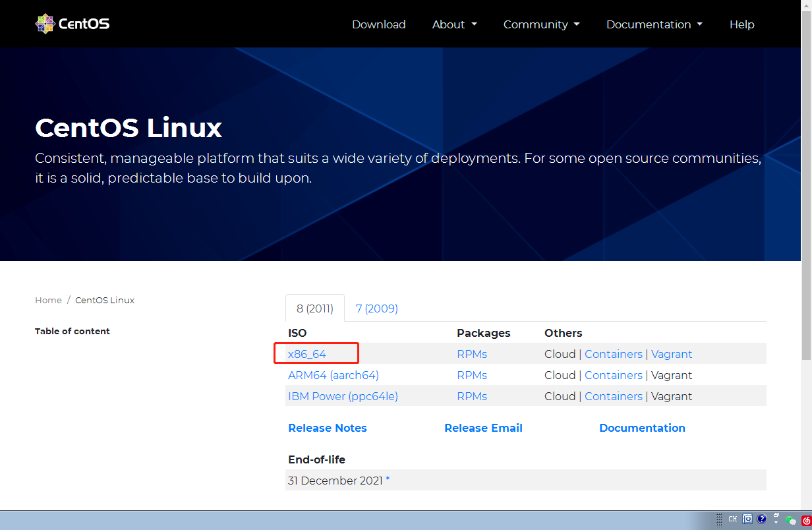Open RPMs link in x86_64 row
The image size is (812, 530).
[x=472, y=354]
